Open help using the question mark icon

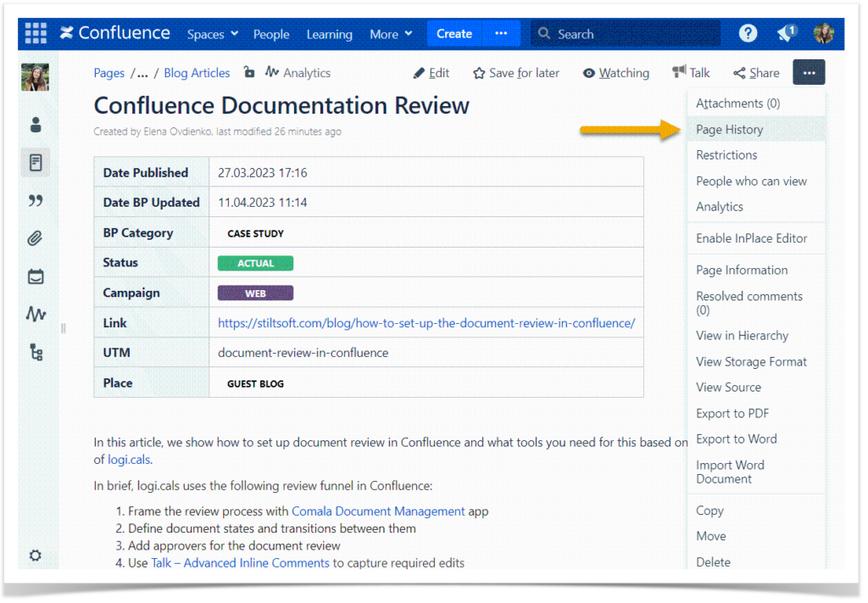click(748, 33)
